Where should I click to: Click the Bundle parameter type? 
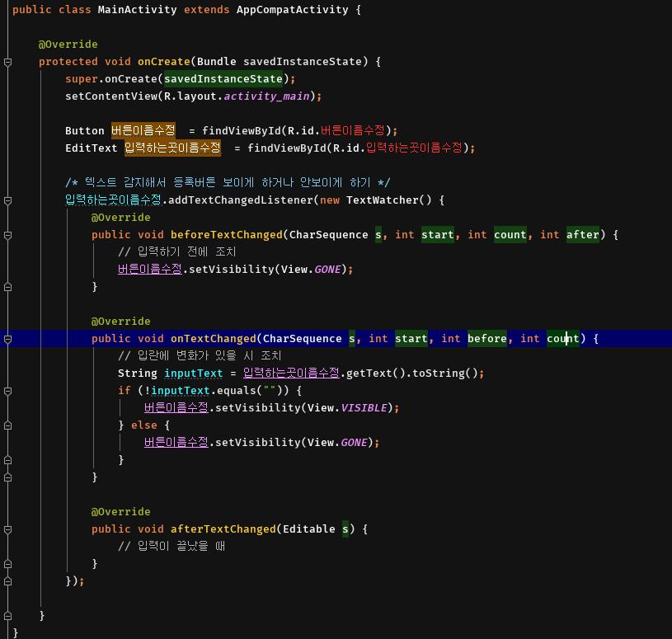pyautogui.click(x=216, y=62)
